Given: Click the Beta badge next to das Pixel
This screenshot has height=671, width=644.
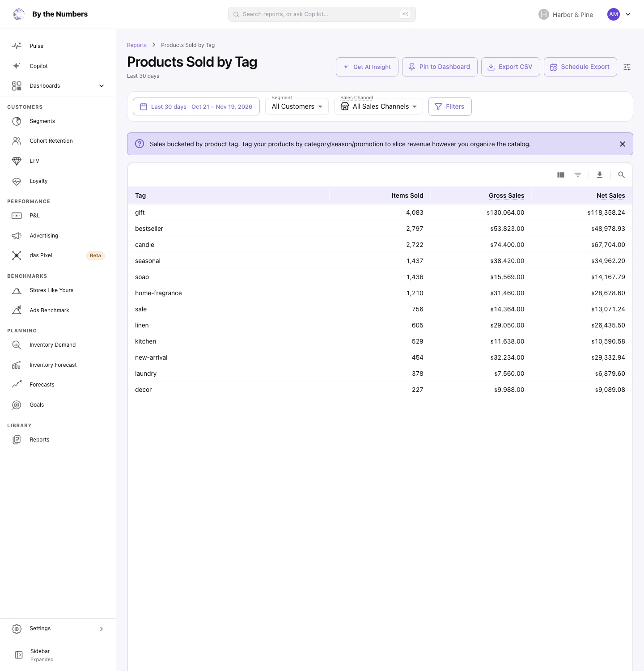Looking at the screenshot, I should tap(95, 256).
